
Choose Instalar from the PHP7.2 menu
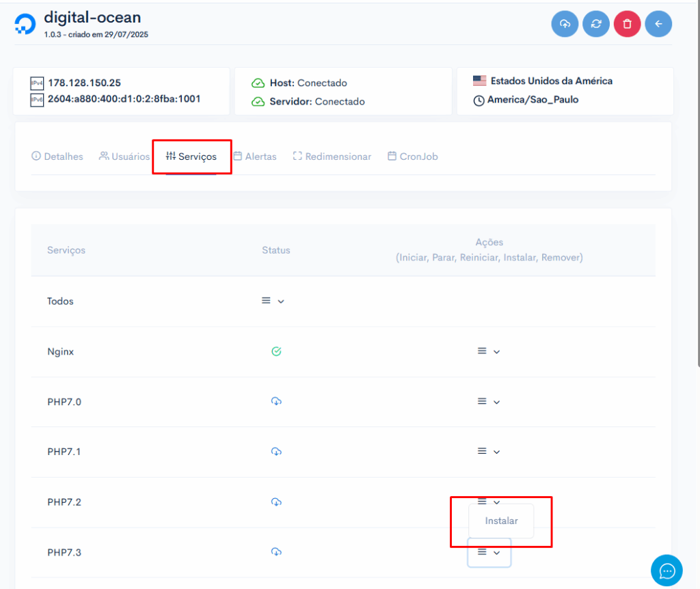501,521
